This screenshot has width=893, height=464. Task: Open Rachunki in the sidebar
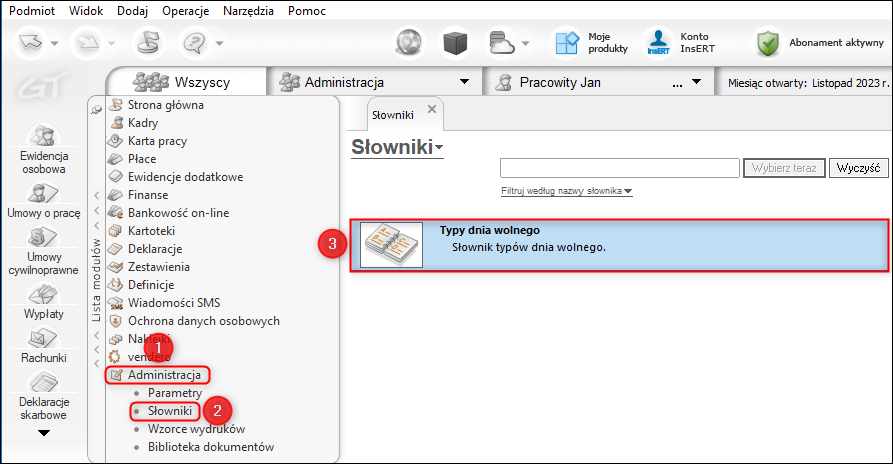click(44, 346)
